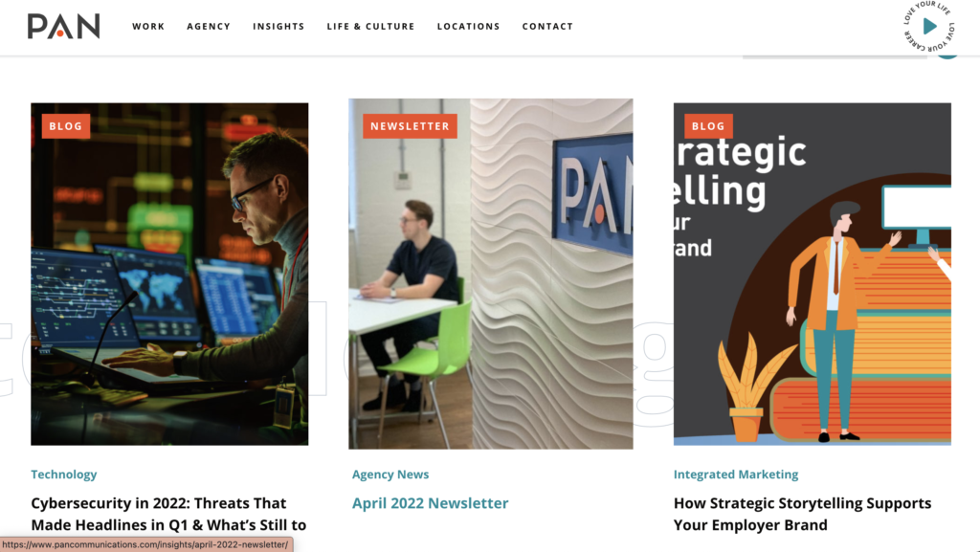
Task: Select the Integrated Marketing category link
Action: [x=736, y=475]
